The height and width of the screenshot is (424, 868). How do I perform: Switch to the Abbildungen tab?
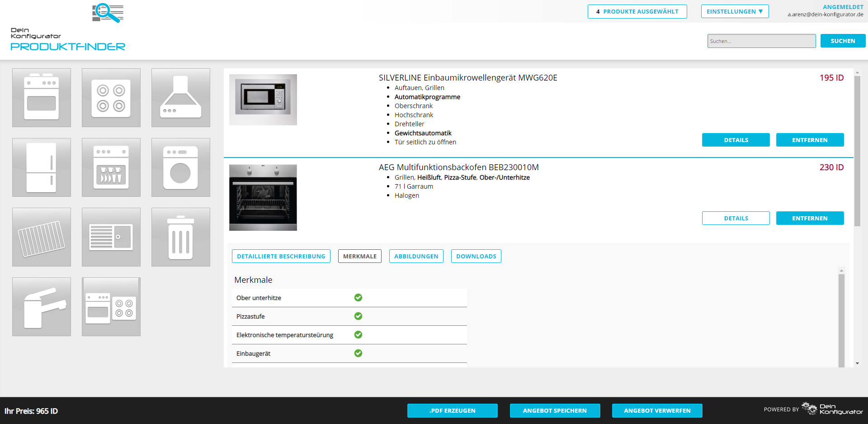[416, 257]
